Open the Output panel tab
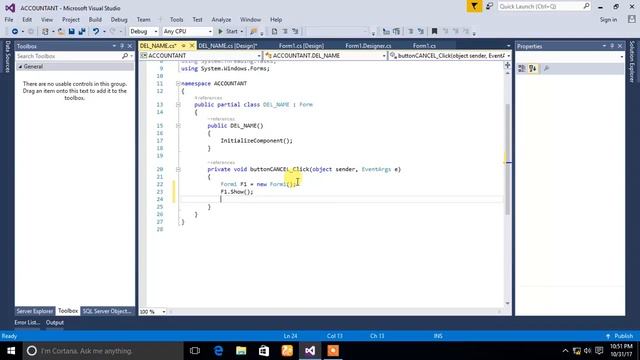This screenshot has height=360, width=640. [x=55, y=322]
